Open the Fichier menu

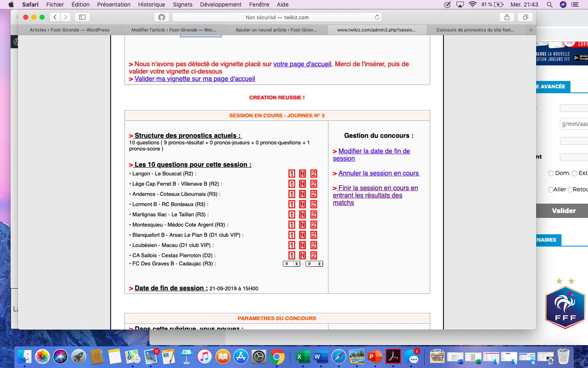55,4
